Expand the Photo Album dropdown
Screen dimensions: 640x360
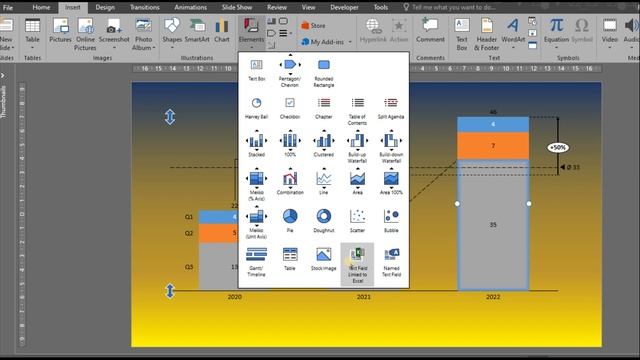click(x=143, y=34)
